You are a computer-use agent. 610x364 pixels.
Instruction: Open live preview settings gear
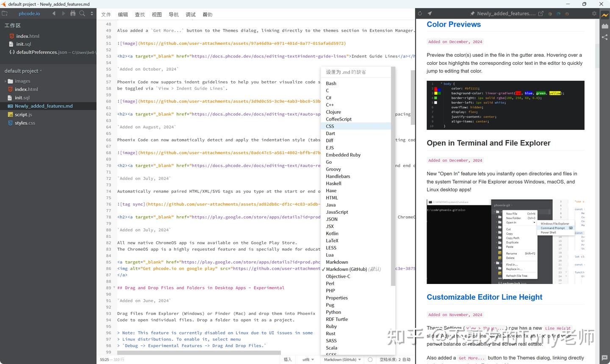pyautogui.click(x=595, y=13)
